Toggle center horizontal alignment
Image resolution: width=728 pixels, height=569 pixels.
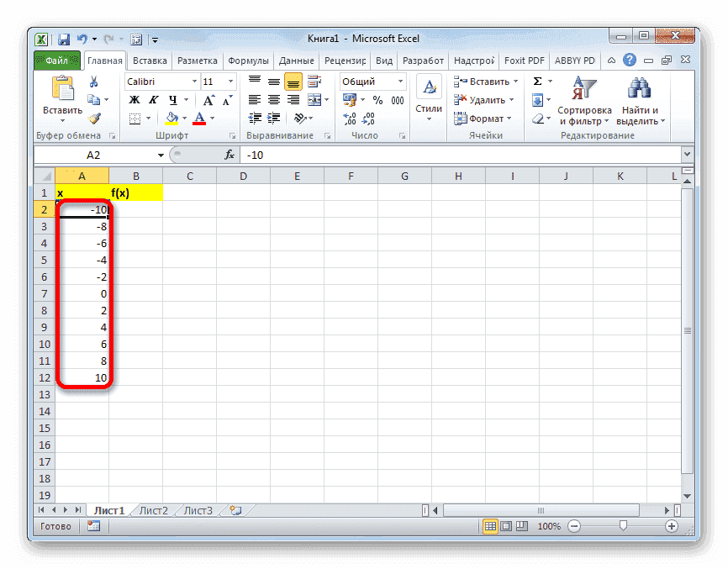(274, 100)
